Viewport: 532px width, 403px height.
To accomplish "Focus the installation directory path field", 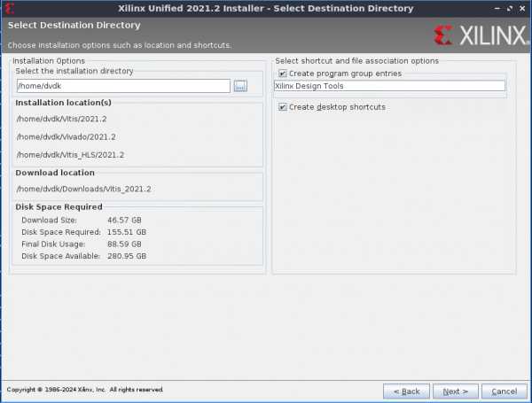I will click(122, 86).
